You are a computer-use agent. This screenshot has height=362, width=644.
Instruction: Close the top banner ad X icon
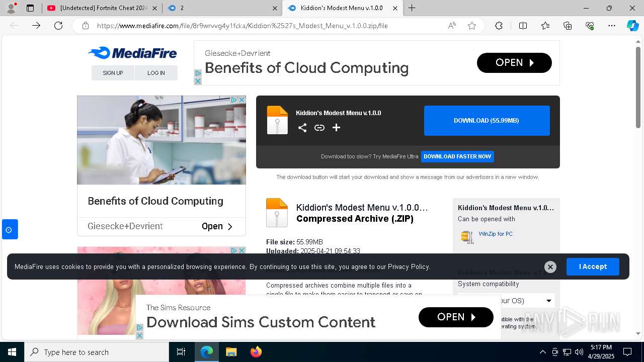point(198,81)
